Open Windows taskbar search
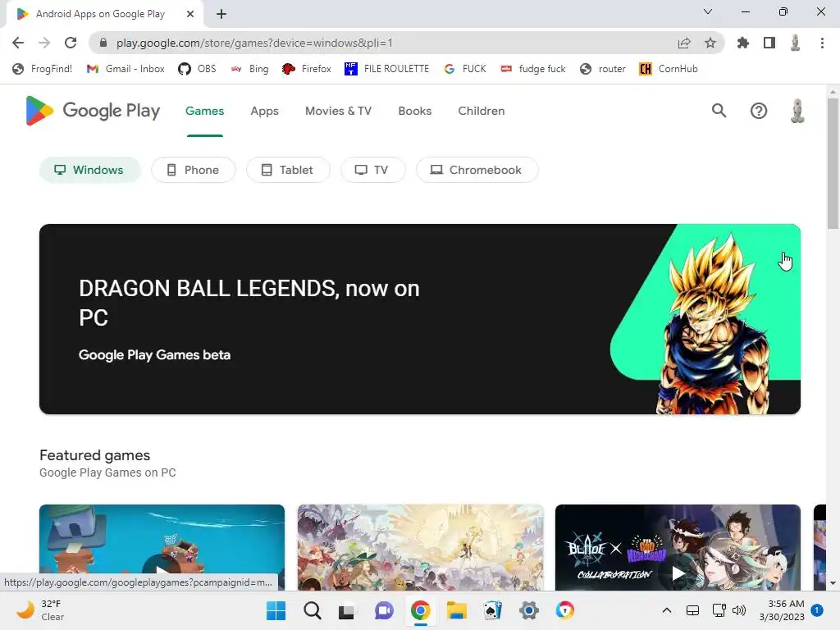This screenshot has height=630, width=840. pos(313,610)
